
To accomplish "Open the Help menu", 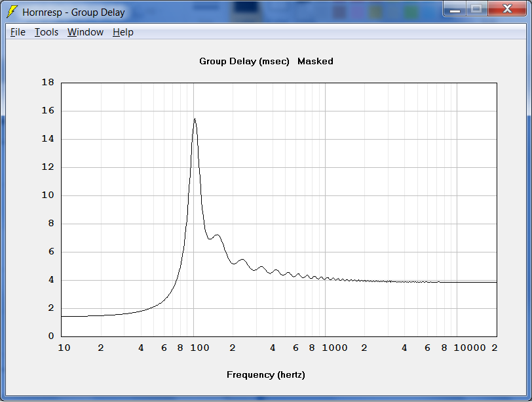I will [123, 32].
